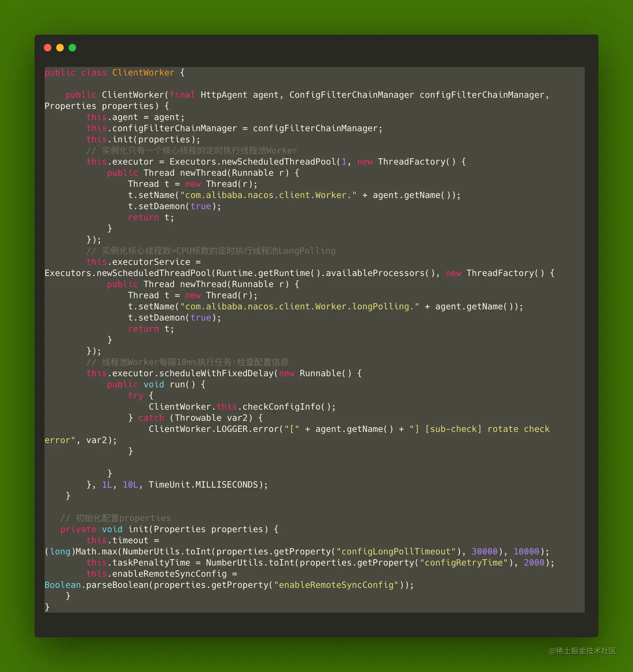Click the green maximize dot
The width and height of the screenshot is (633, 672).
pos(72,48)
